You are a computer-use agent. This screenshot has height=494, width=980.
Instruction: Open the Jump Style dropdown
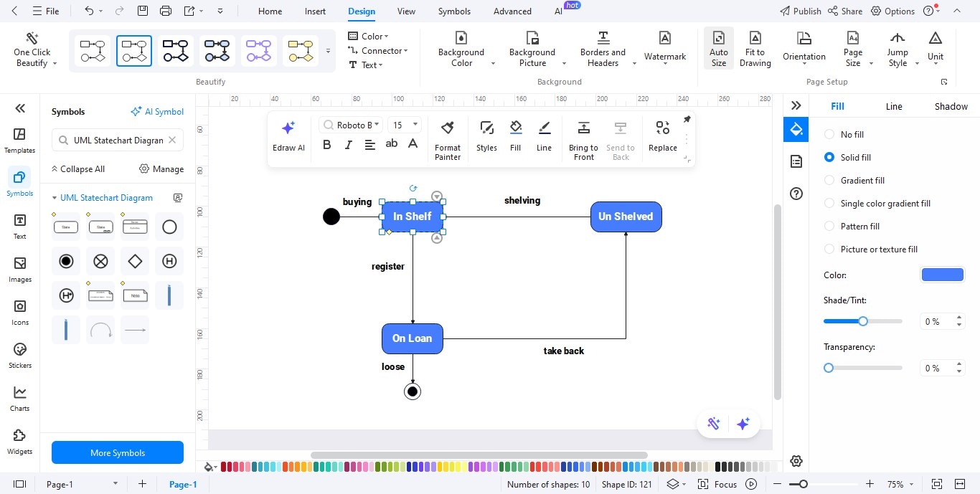tap(898, 49)
